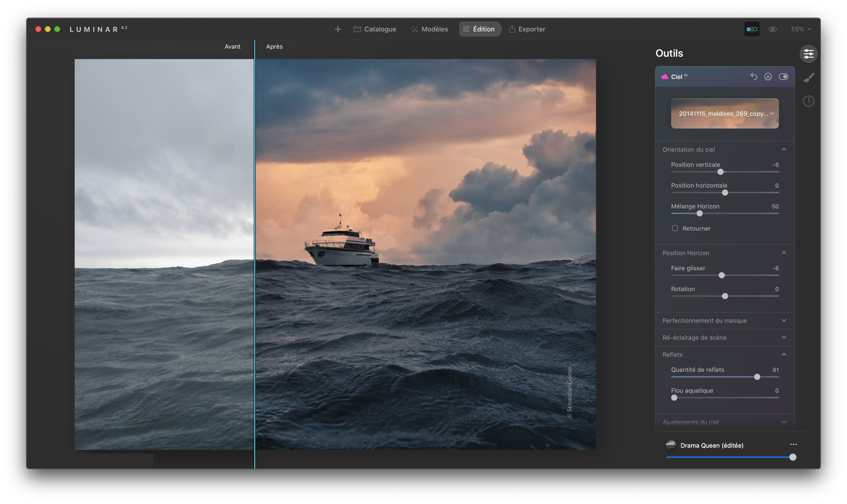
Task: Click the eye preview icon in toolbar
Action: 773,29
